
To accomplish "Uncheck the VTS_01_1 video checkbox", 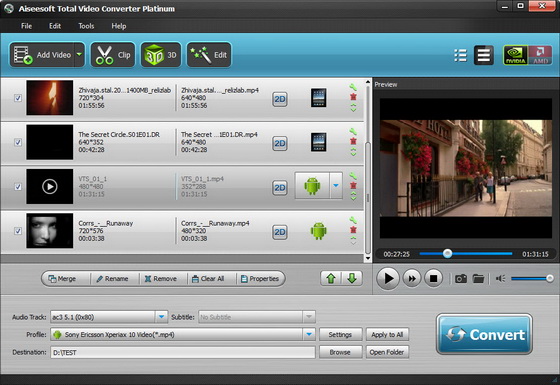I will pos(18,186).
